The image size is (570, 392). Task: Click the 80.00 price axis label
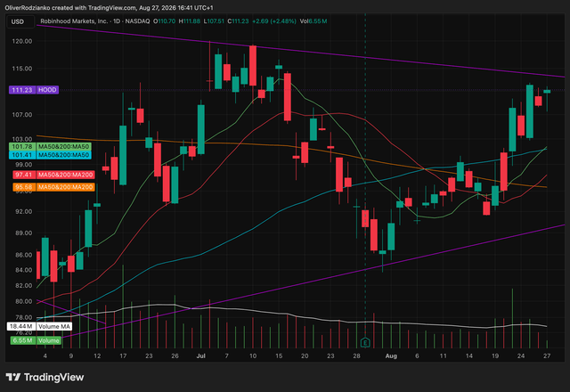click(x=22, y=301)
